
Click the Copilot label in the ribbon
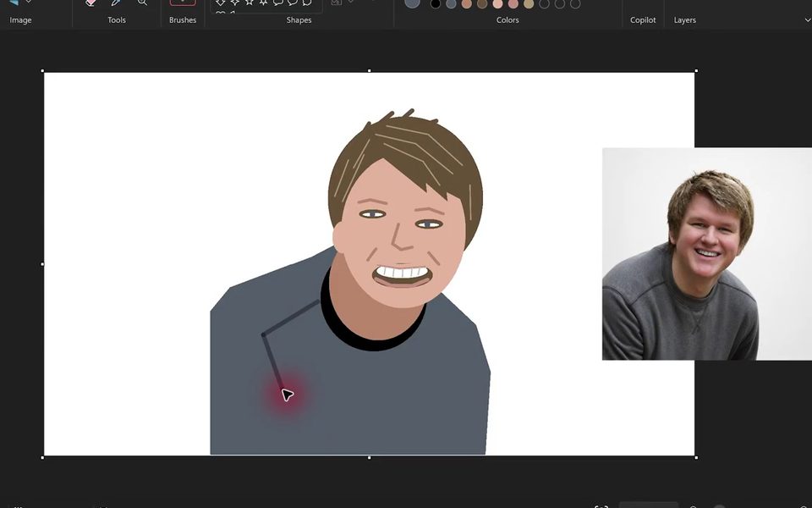[643, 20]
